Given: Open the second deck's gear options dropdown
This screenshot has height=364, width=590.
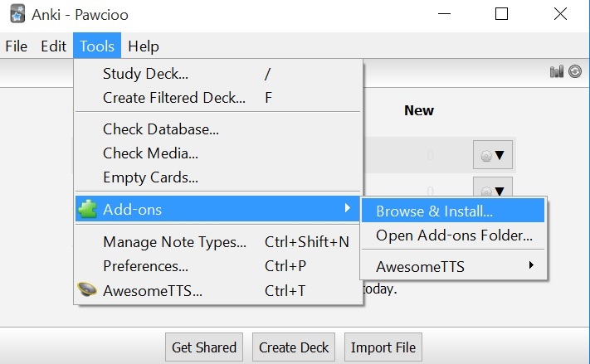Looking at the screenshot, I should pos(493,187).
